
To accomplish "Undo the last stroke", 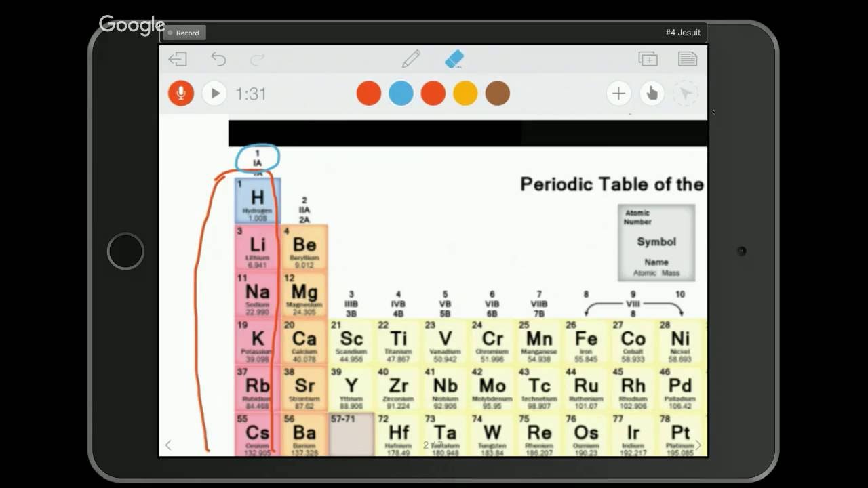I will click(x=218, y=60).
